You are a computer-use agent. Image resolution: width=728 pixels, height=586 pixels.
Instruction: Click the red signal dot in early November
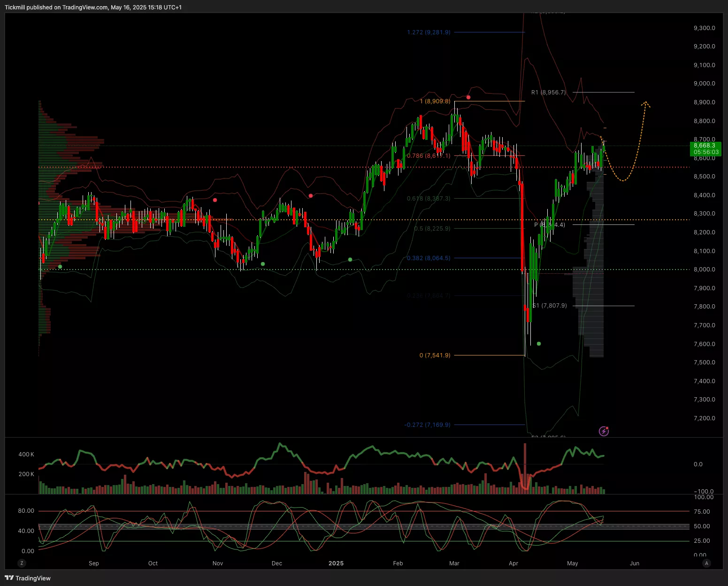215,200
